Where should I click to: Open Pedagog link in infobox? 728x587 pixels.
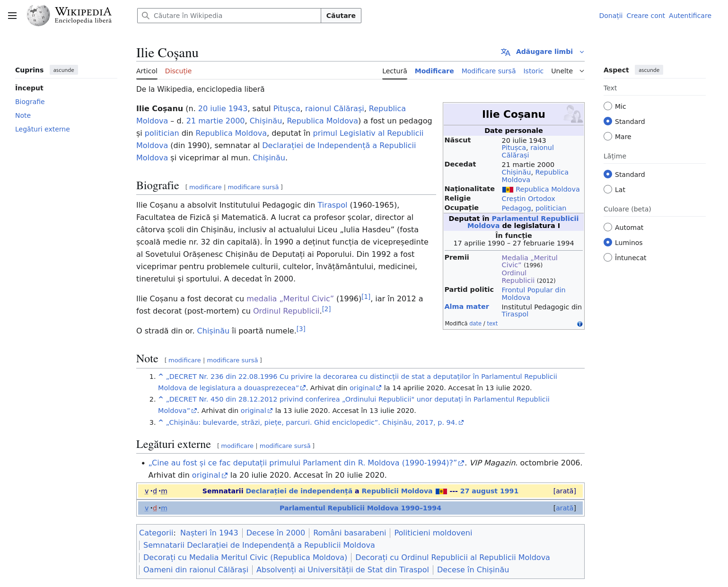(516, 208)
